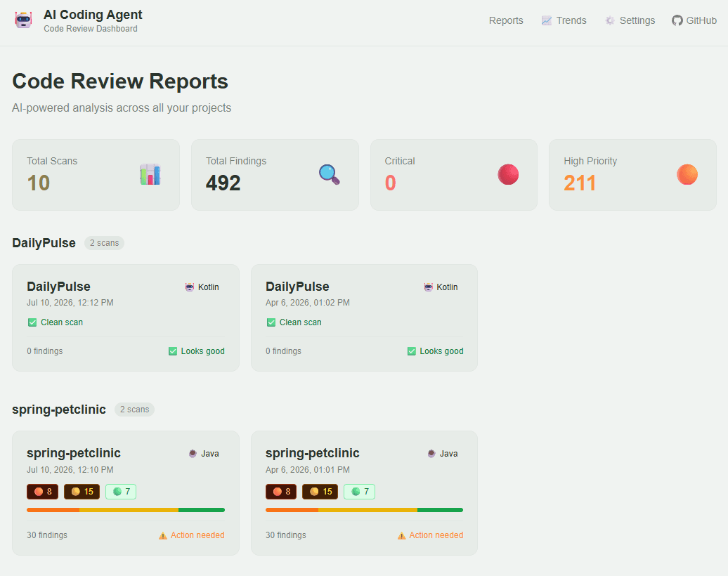This screenshot has height=576, width=728.
Task: Click severity bar on Jul 10 spring-petclinic card
Action: pos(126,510)
